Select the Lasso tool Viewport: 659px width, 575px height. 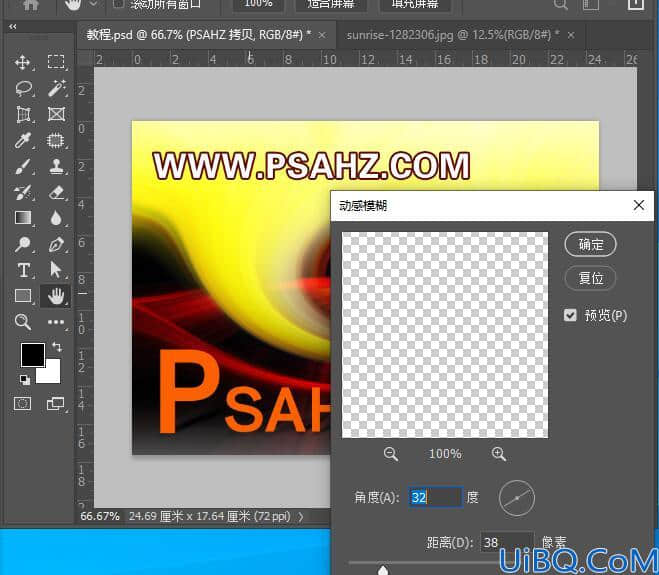(23, 88)
